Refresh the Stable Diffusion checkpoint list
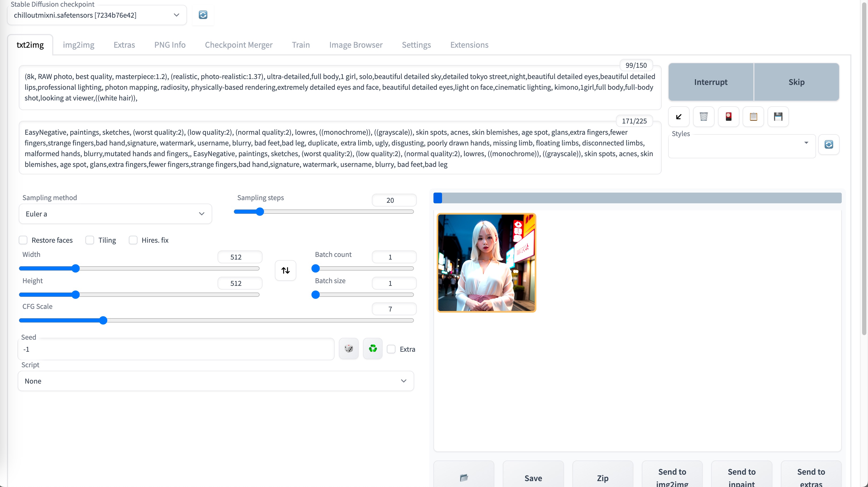This screenshot has height=487, width=868. [203, 15]
